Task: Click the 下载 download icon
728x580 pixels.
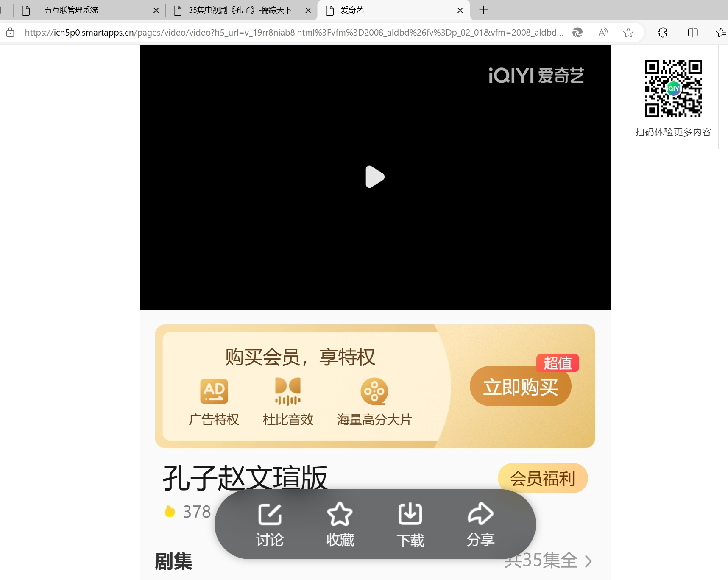Action: pos(410,514)
